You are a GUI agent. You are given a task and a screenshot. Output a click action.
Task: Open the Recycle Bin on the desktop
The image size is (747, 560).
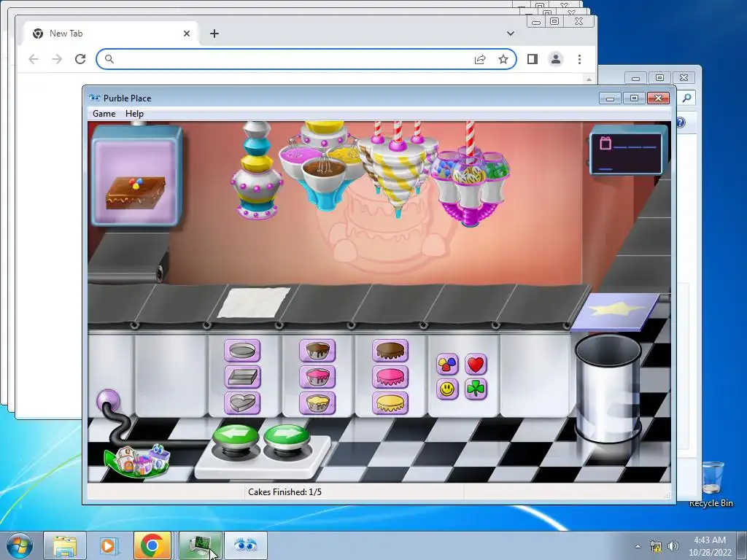click(711, 483)
